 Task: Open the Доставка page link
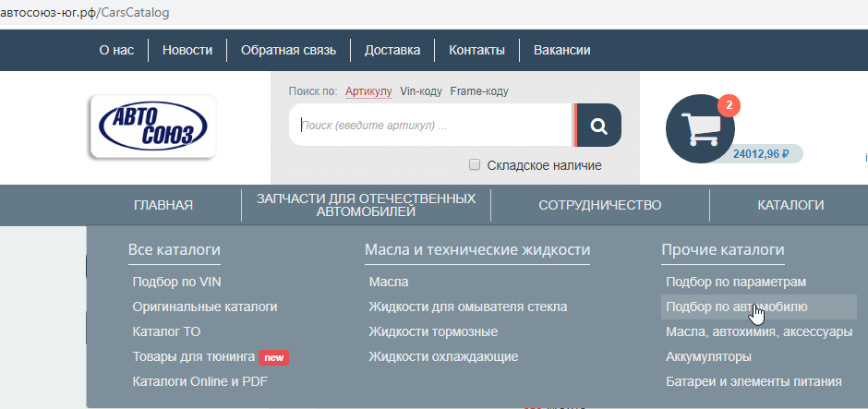point(392,50)
